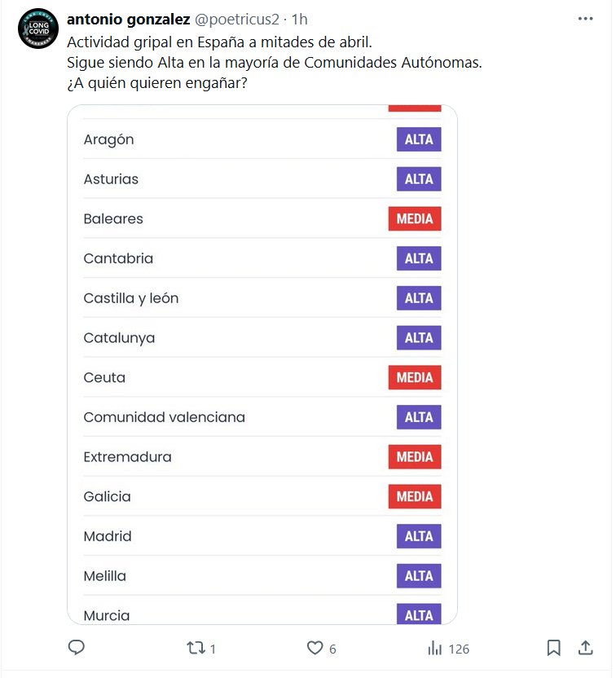Bookmark this tweet
Screen dimensions: 616x678
pyautogui.click(x=553, y=648)
